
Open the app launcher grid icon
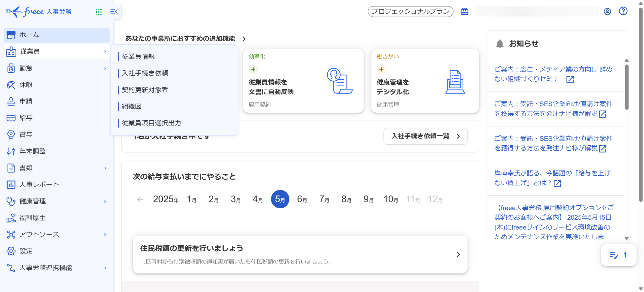click(x=99, y=12)
